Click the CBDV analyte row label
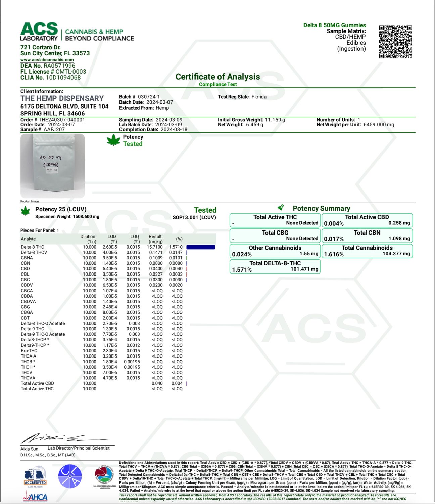The image size is (435, 504). [x=27, y=285]
